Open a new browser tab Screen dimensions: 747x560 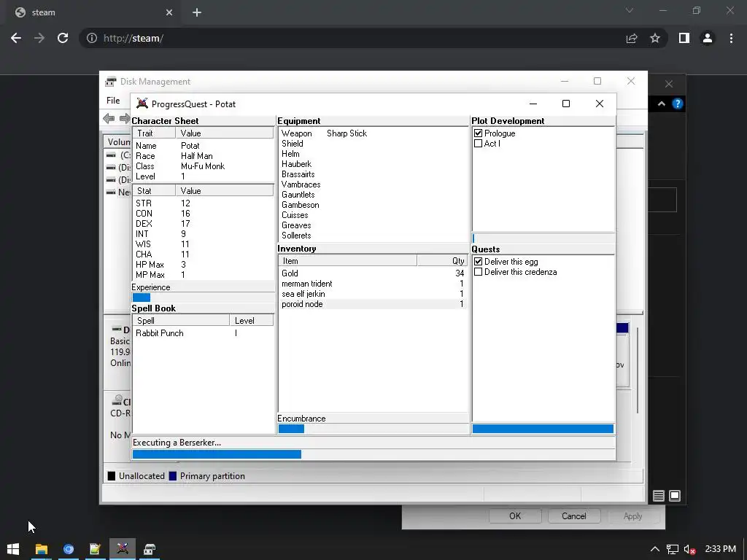(197, 12)
